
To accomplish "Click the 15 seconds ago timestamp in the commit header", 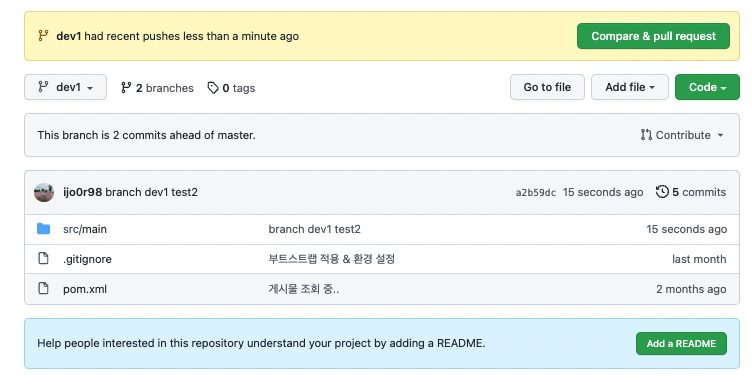I will (603, 192).
